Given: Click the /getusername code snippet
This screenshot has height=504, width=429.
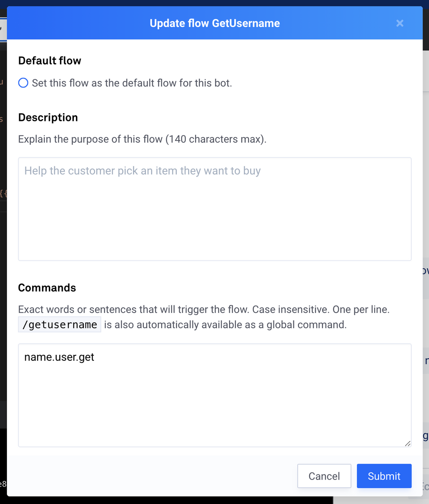Looking at the screenshot, I should click(x=60, y=324).
